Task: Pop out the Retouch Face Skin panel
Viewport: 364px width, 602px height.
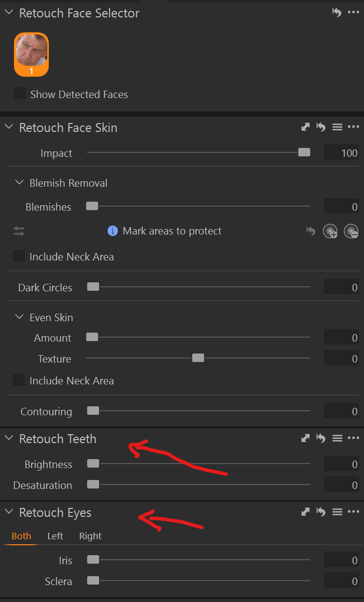Action: click(x=306, y=127)
